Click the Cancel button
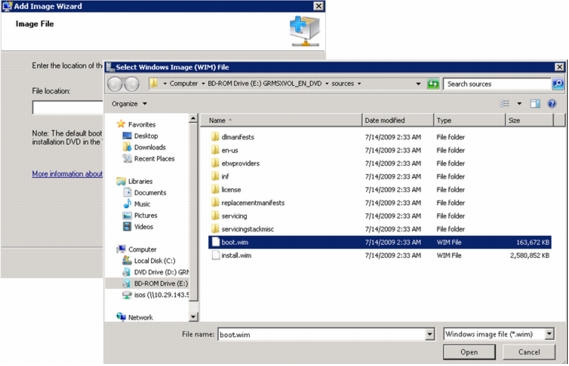The image size is (569, 366). coord(529,352)
